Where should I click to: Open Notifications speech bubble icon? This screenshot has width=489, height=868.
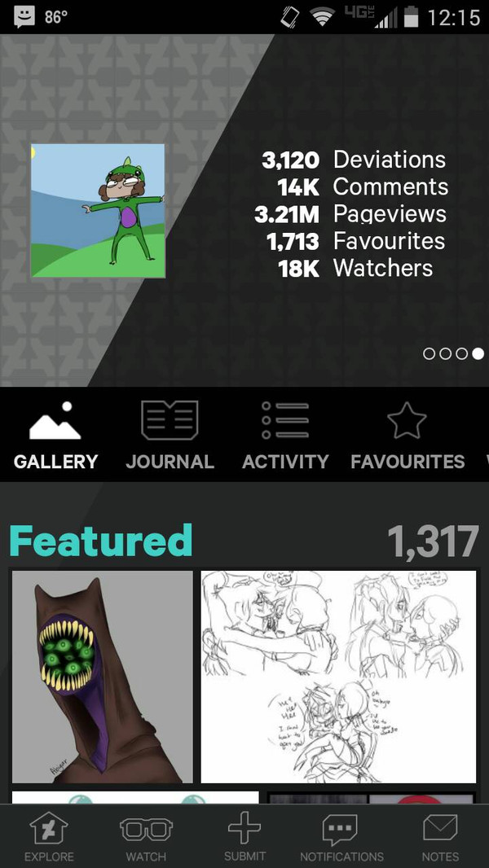tap(340, 830)
